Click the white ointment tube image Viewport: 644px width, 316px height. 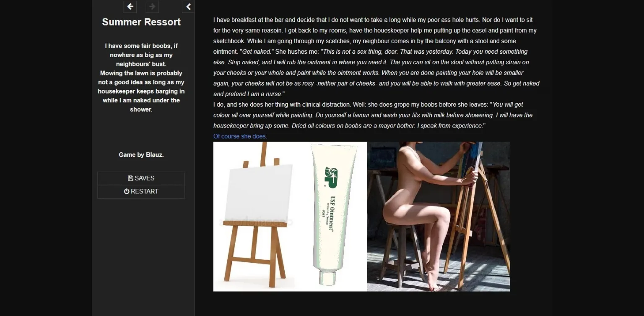point(333,215)
